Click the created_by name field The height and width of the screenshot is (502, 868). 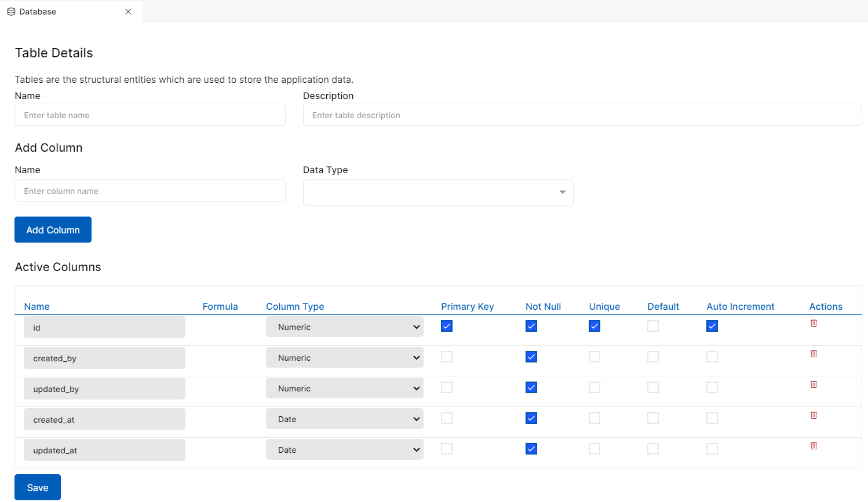104,358
